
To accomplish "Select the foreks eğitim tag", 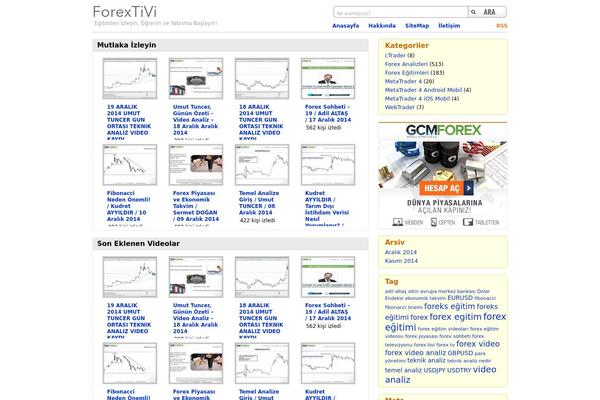I will [x=449, y=306].
